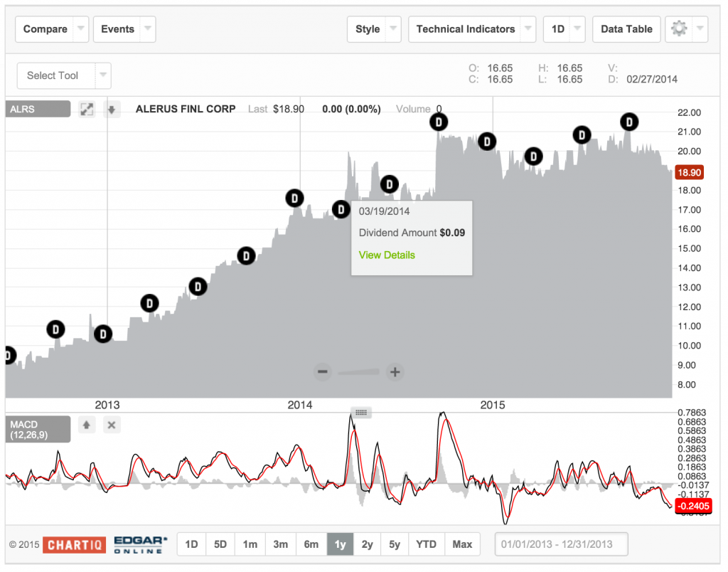The image size is (728, 572).
Task: Select the 5y range tab
Action: click(395, 544)
